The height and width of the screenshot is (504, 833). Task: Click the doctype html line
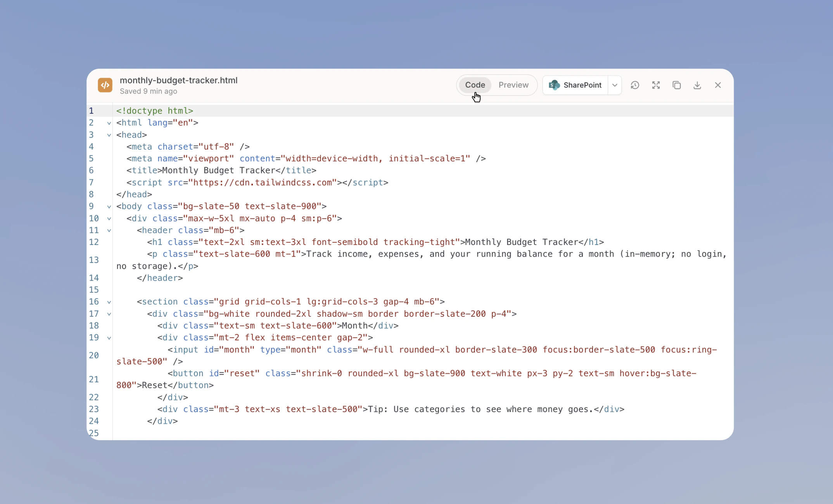tap(154, 111)
